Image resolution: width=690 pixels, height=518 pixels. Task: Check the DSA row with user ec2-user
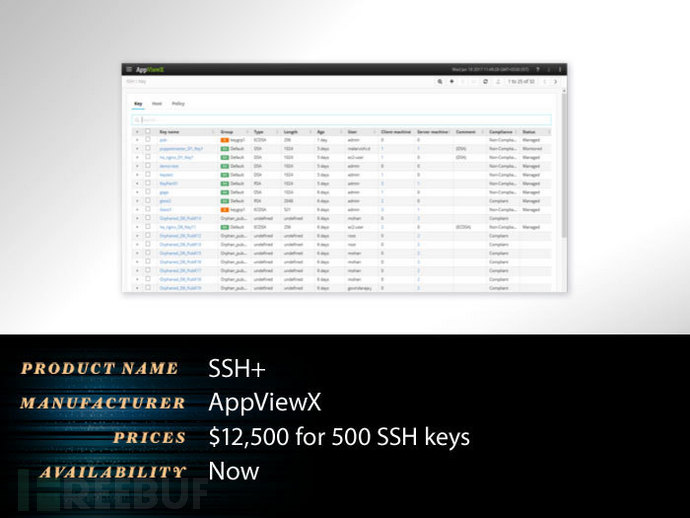click(x=148, y=157)
